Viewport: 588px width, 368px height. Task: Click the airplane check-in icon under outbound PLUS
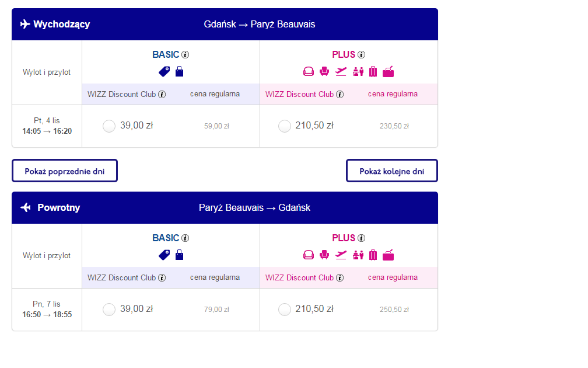(341, 71)
